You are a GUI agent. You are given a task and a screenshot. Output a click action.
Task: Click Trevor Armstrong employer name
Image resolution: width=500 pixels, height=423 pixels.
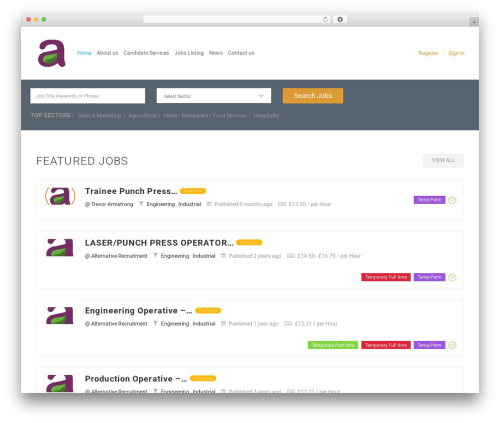pyautogui.click(x=112, y=204)
